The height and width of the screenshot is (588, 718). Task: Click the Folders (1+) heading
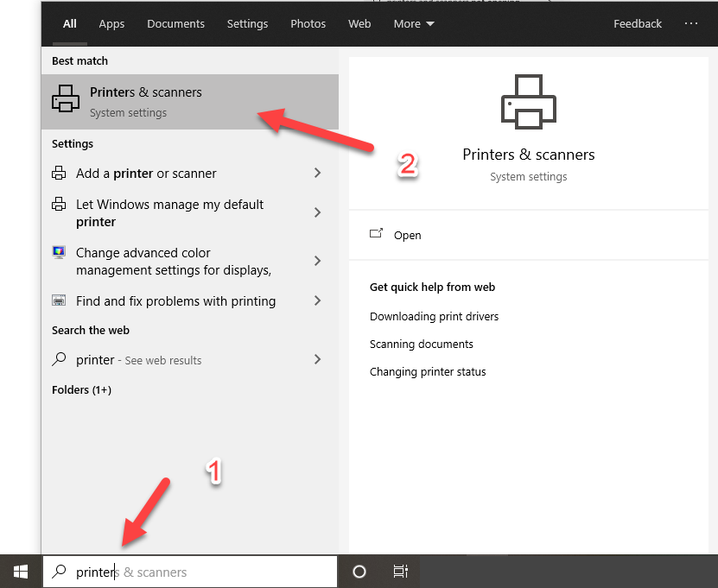click(x=81, y=390)
